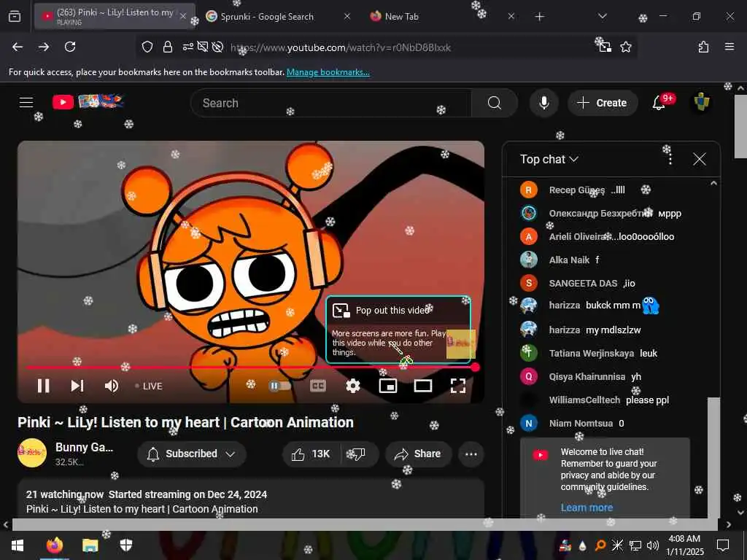Open Firefox extensions menu
Screen dimensions: 747x560
[703, 47]
